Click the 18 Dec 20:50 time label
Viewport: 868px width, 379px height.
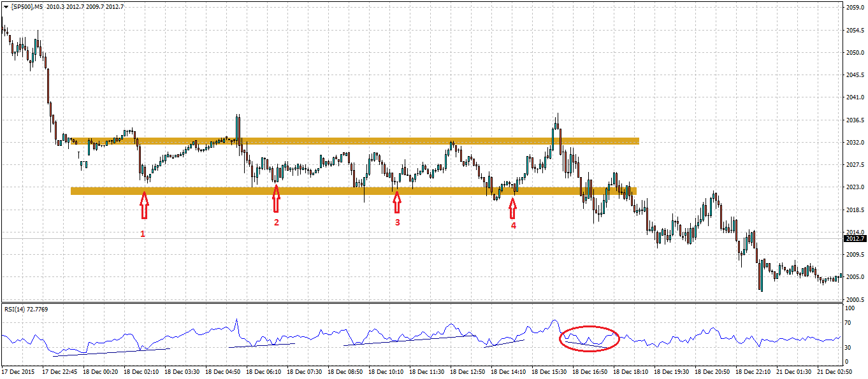tap(713, 371)
